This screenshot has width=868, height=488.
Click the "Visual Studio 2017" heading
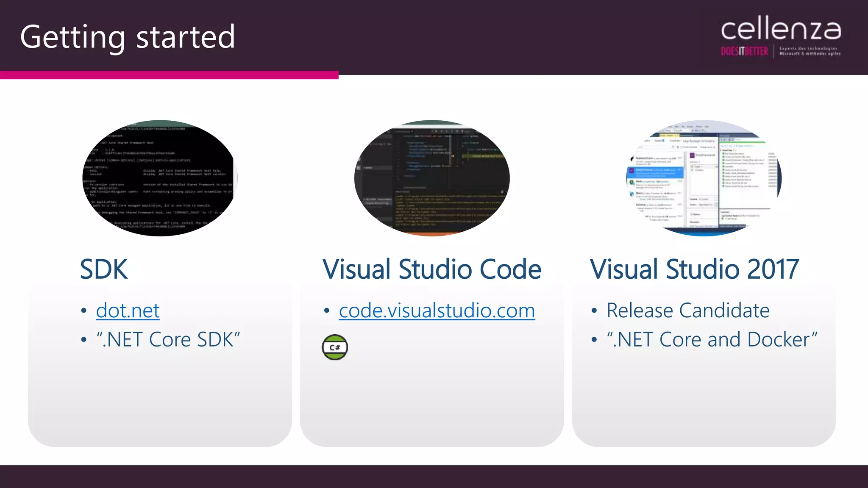tap(695, 269)
